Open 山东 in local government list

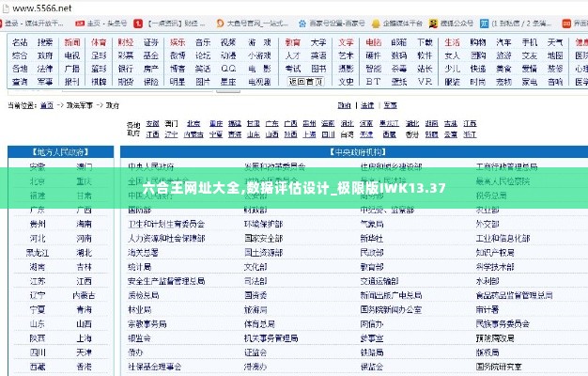[38, 324]
